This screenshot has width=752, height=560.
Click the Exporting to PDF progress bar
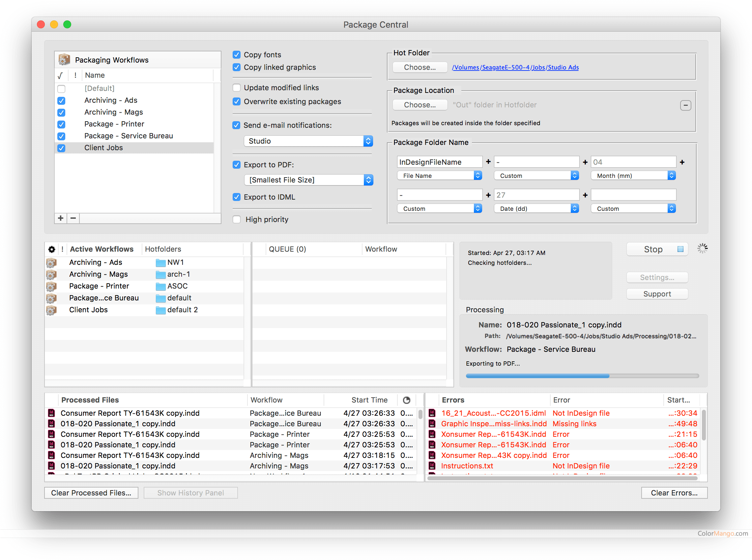[x=582, y=376]
